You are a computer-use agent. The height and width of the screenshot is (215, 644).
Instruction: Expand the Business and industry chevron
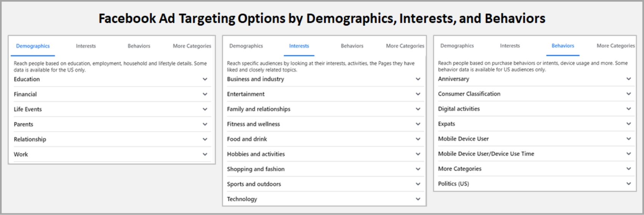(x=418, y=79)
